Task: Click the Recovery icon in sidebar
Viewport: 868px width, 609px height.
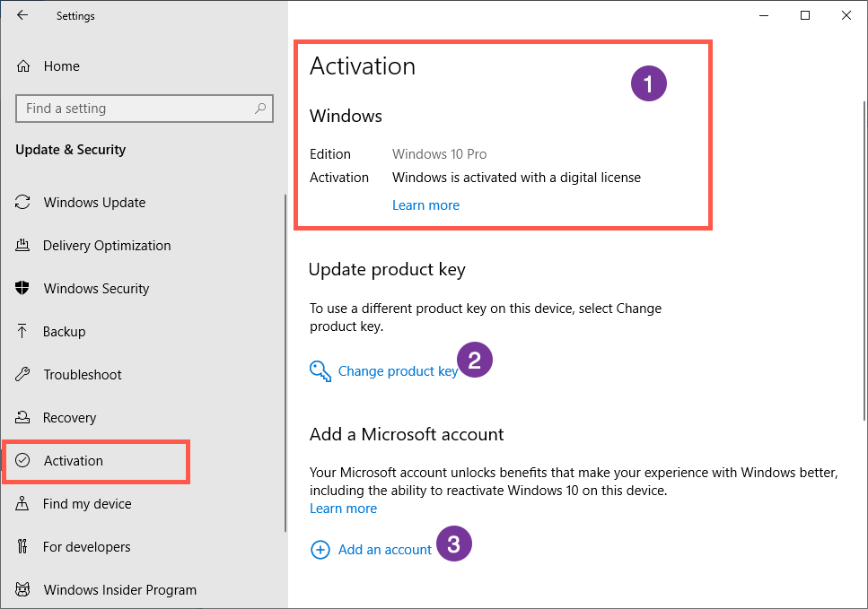Action: pyautogui.click(x=24, y=418)
